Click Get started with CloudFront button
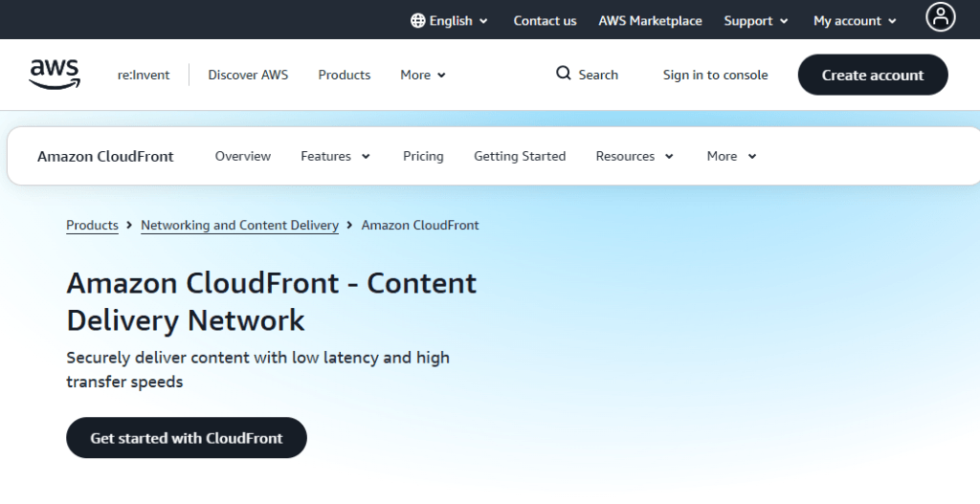The height and width of the screenshot is (504, 980). [x=187, y=438]
